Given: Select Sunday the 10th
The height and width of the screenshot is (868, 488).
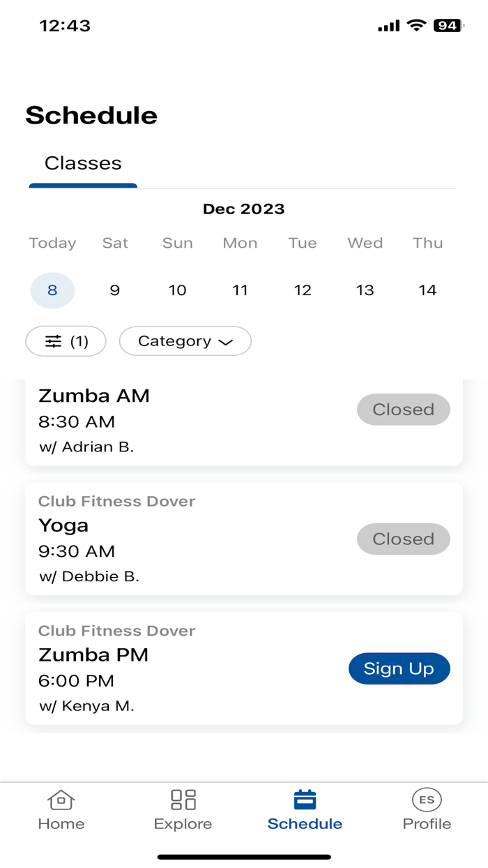Looking at the screenshot, I should click(177, 290).
